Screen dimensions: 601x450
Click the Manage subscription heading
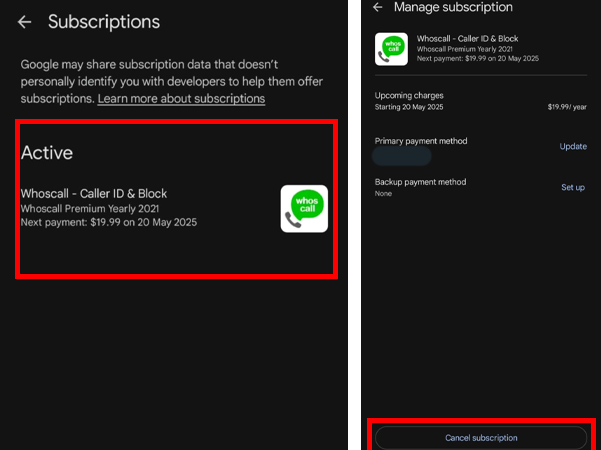pyautogui.click(x=453, y=7)
